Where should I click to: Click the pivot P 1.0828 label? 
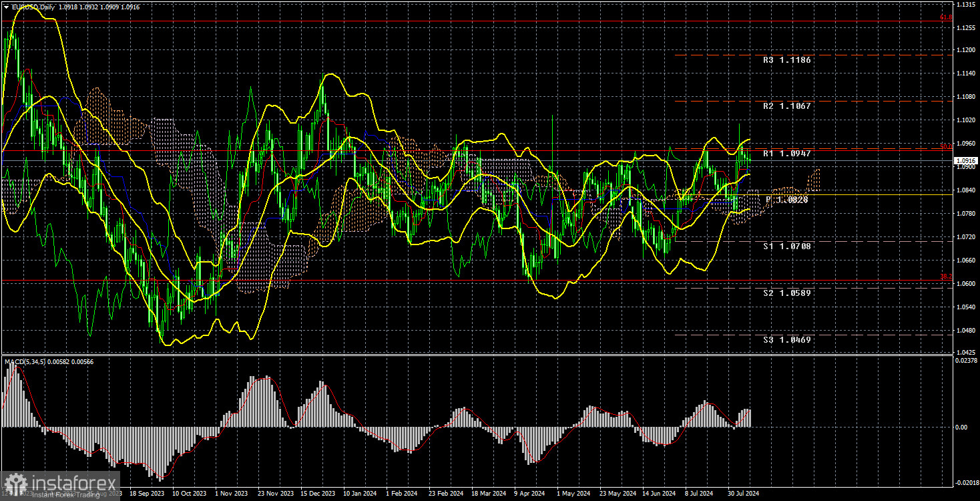(x=787, y=200)
